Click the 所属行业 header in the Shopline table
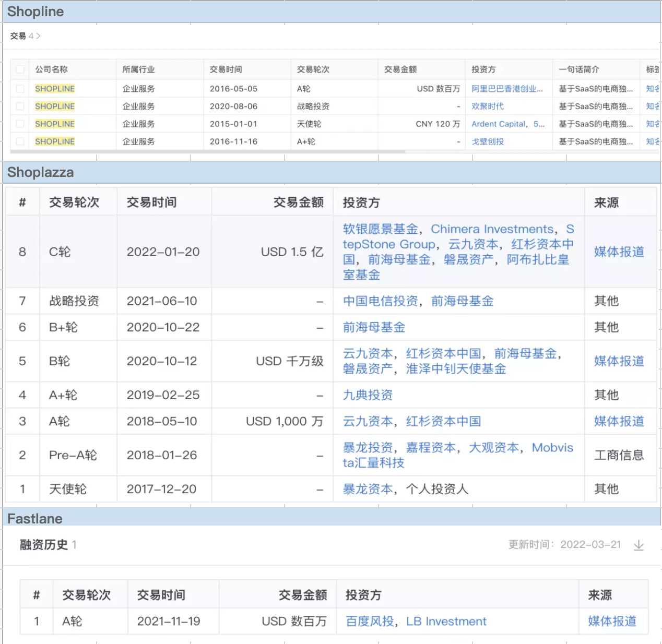The height and width of the screenshot is (644, 662). 138,69
